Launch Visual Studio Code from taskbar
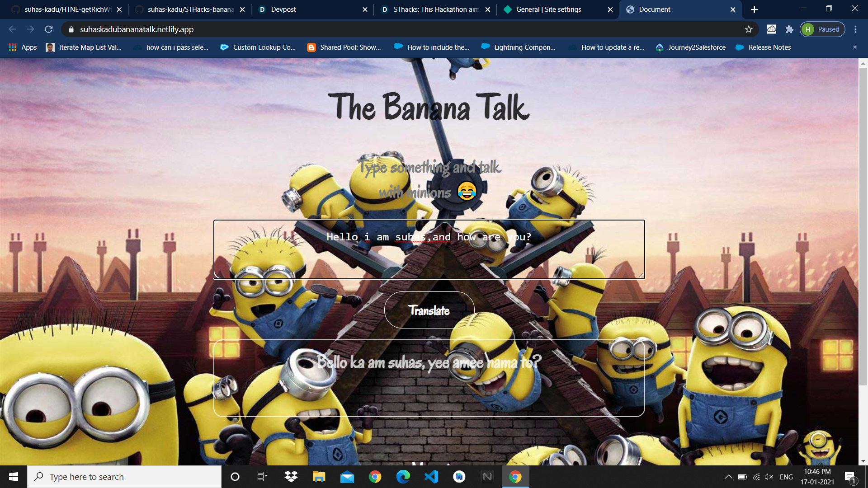The width and height of the screenshot is (868, 488). click(431, 477)
